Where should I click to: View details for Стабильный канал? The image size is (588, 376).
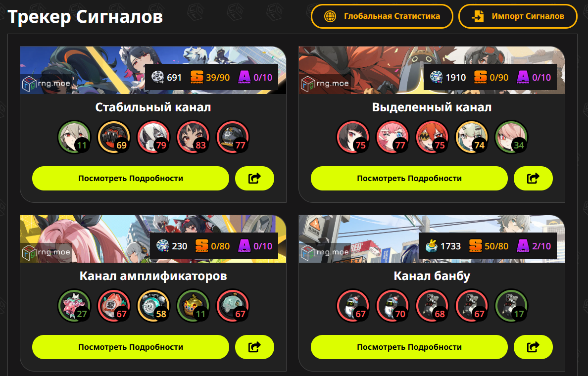131,178
